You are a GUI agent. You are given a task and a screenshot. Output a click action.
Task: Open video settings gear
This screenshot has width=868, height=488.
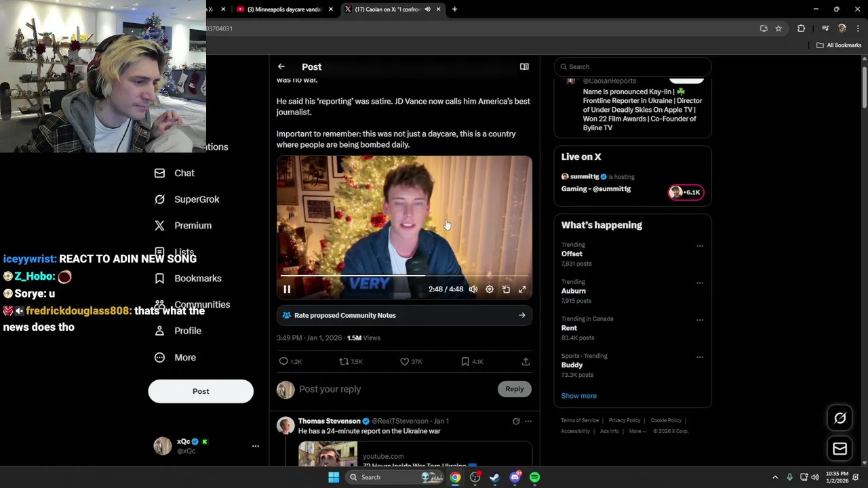coord(490,289)
